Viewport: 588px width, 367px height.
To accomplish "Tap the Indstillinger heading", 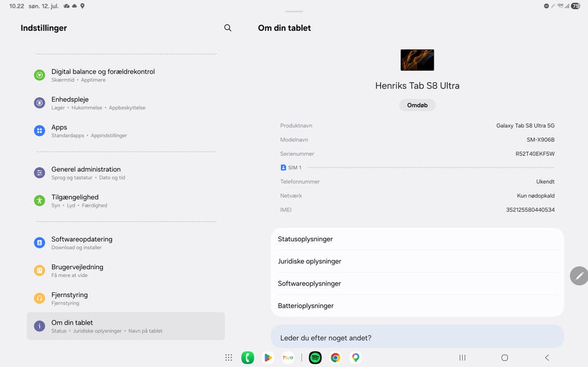I will coord(43,28).
